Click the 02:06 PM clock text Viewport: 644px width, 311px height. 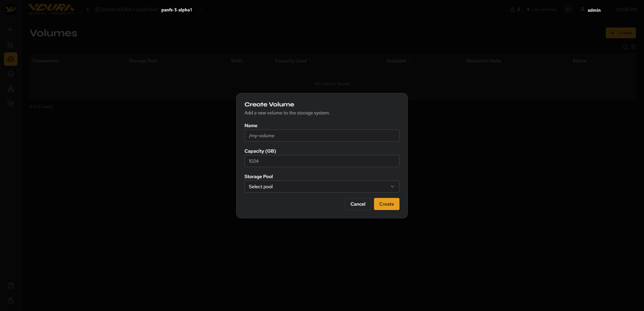click(x=627, y=9)
